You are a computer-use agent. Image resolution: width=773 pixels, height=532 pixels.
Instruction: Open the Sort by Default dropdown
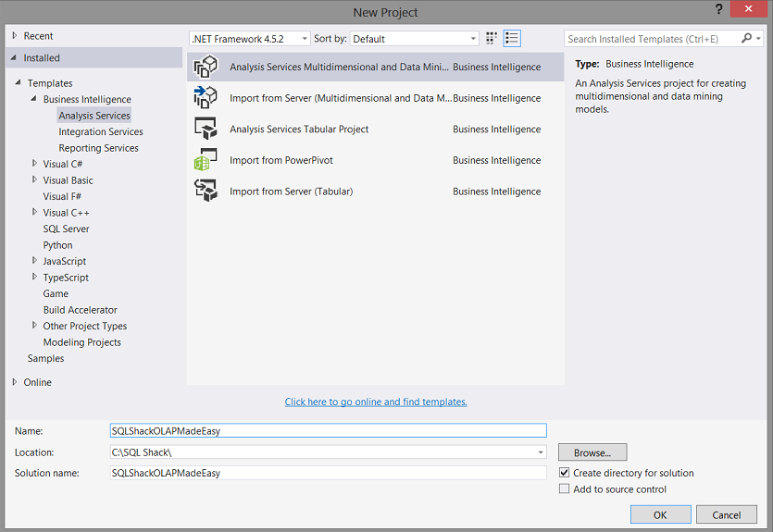pyautogui.click(x=414, y=39)
